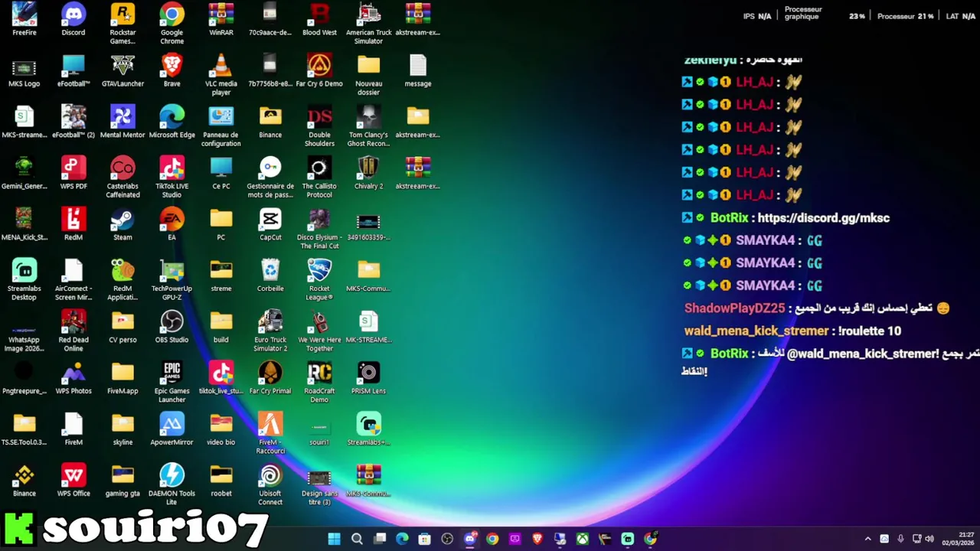Screen dimensions: 980x551
Task: Select the Ubisoft Connect icon
Action: [270, 484]
